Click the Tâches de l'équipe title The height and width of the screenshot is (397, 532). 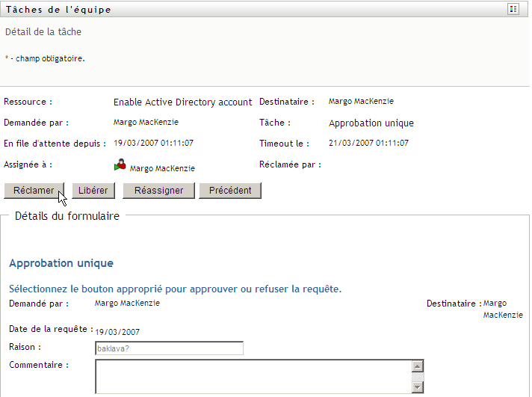(58, 10)
